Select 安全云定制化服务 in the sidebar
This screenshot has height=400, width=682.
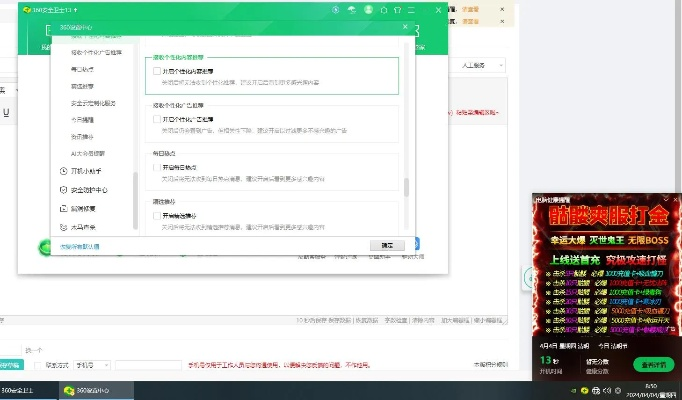click(x=93, y=103)
